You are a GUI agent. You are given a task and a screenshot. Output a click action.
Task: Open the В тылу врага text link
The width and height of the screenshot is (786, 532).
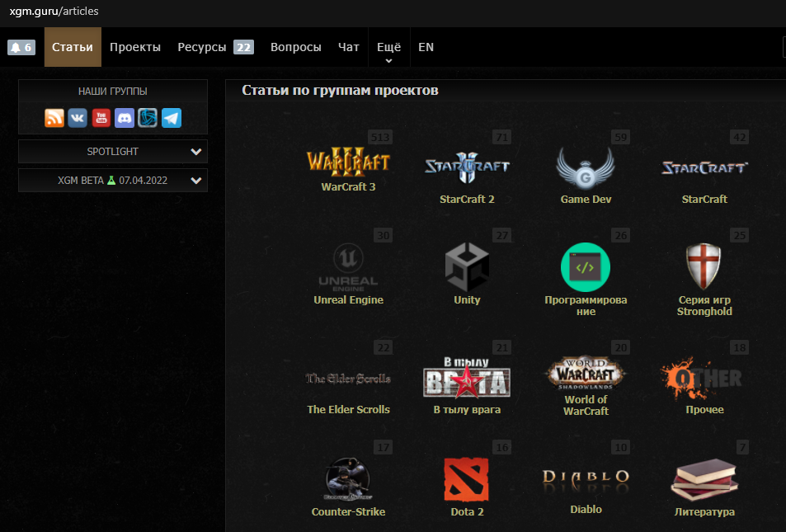pyautogui.click(x=467, y=410)
